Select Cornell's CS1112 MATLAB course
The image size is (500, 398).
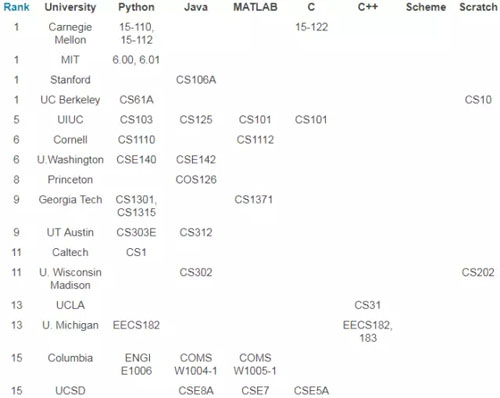point(255,140)
